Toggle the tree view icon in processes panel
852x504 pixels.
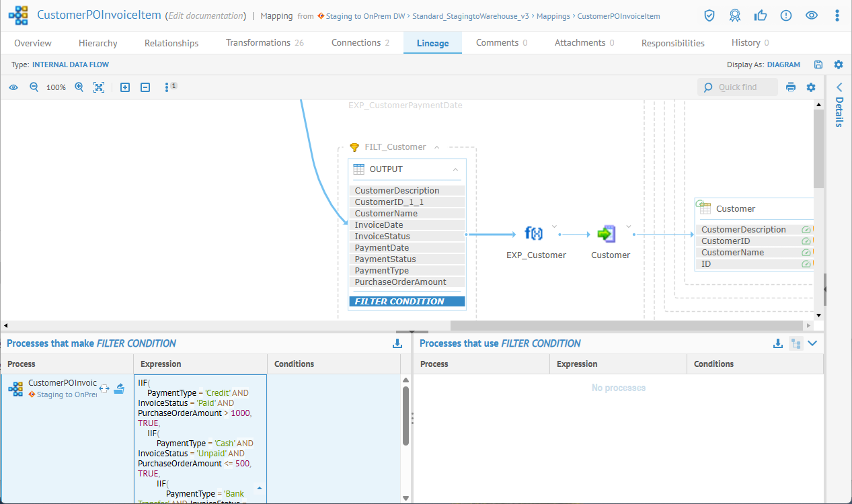tap(796, 343)
